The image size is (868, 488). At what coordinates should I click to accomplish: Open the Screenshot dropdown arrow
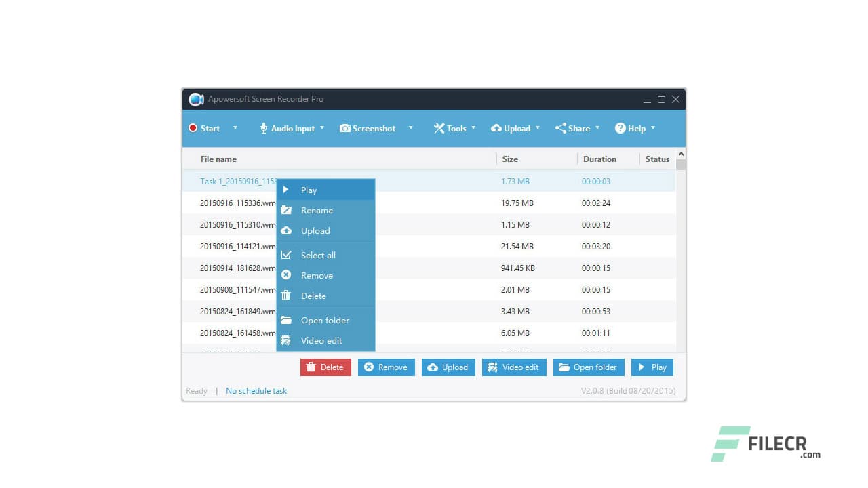(411, 128)
